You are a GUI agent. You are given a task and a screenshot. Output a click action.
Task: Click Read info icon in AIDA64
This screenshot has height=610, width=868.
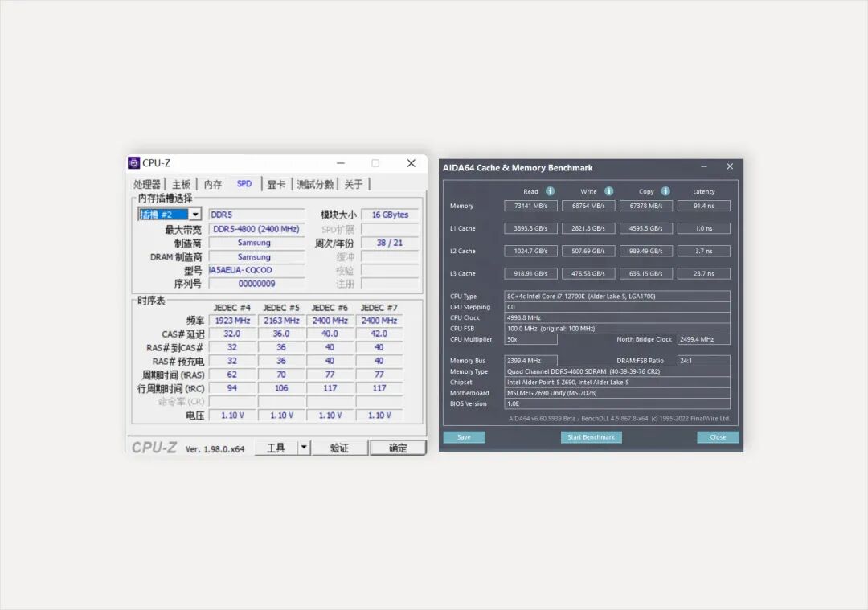(x=550, y=191)
